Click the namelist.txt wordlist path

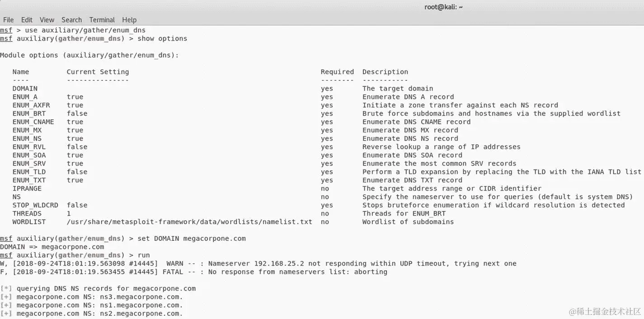[189, 222]
